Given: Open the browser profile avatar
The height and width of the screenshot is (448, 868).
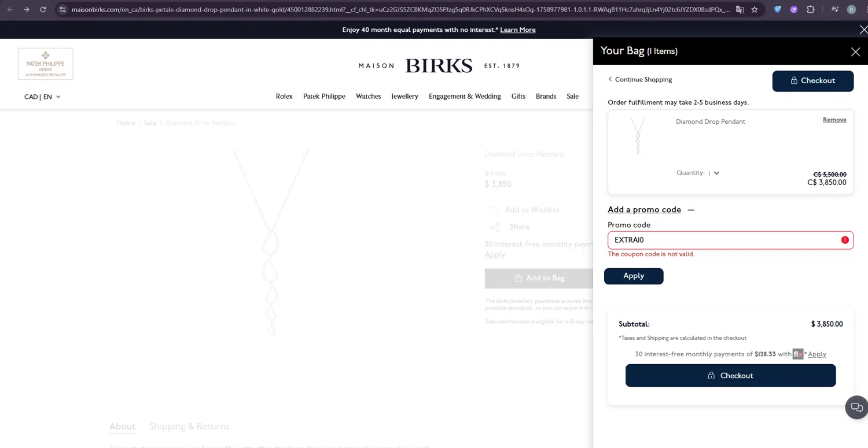Looking at the screenshot, I should click(851, 9).
